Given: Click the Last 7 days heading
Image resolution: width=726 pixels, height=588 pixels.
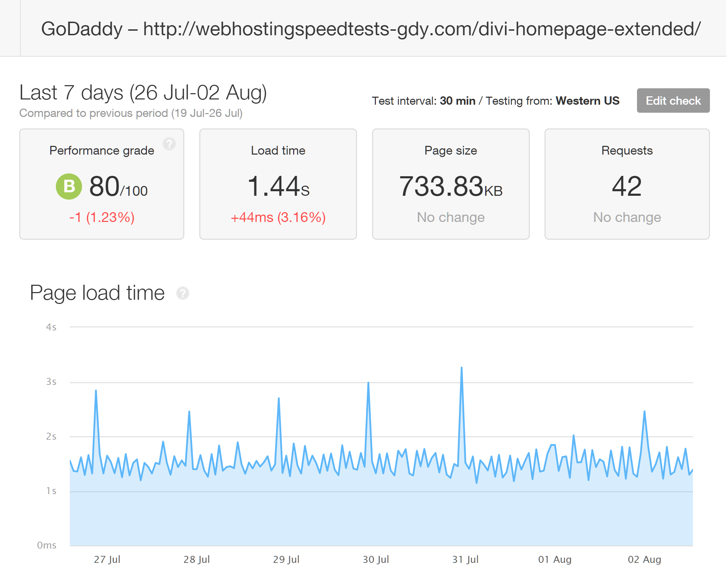Looking at the screenshot, I should coord(143,93).
